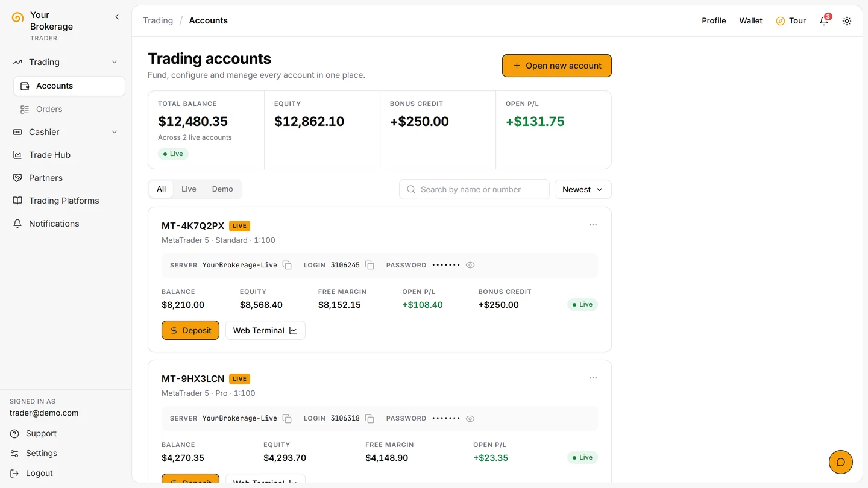Click Open new account button

[557, 66]
